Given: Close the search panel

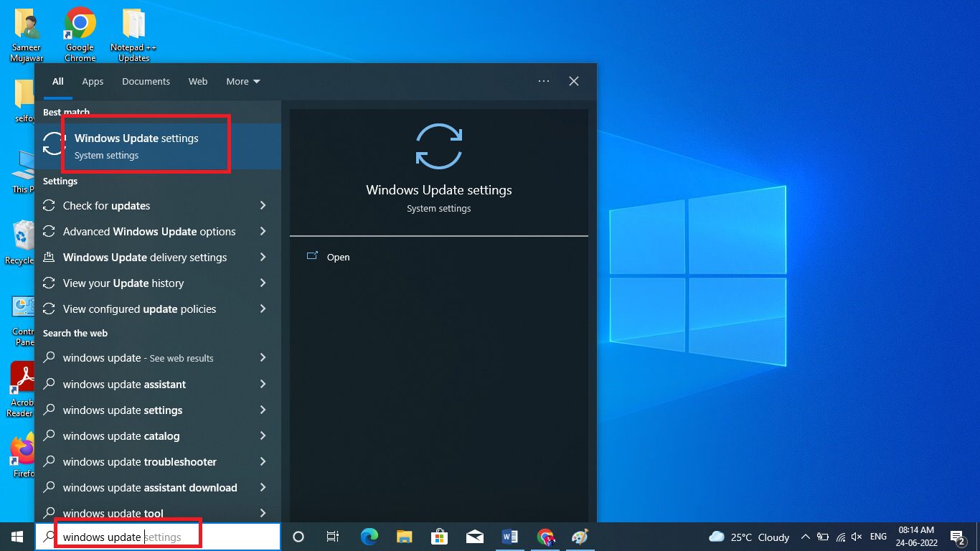Looking at the screenshot, I should pos(574,81).
